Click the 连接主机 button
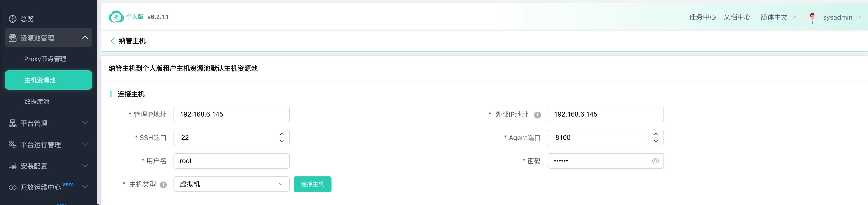Image resolution: width=868 pixels, height=205 pixels. [312, 184]
